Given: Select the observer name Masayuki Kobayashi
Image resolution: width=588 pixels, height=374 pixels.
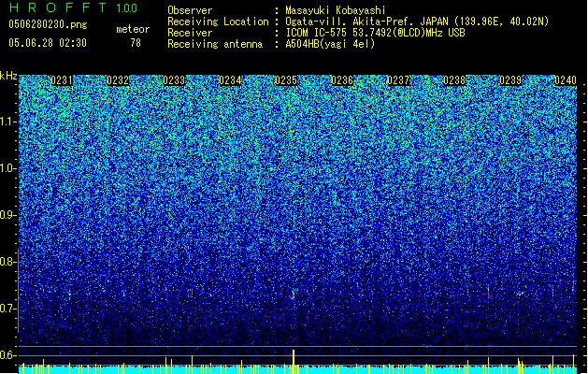Looking at the screenshot, I should [x=336, y=10].
